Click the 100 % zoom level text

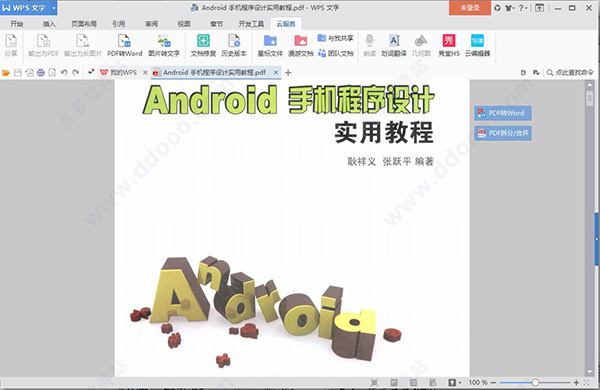(x=478, y=382)
